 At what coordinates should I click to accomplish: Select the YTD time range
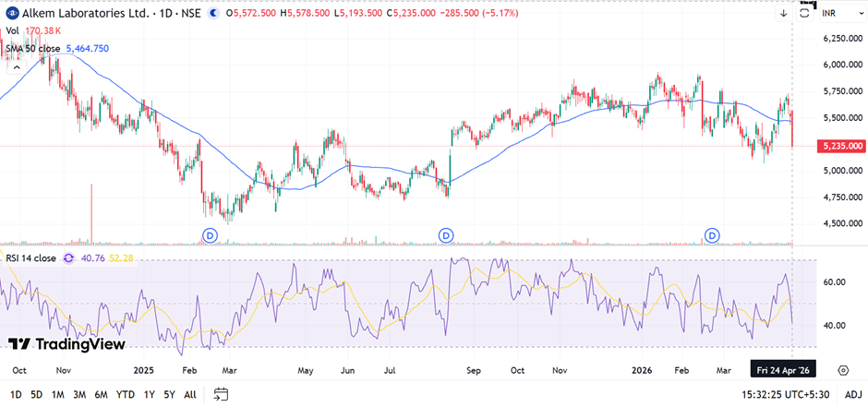(x=125, y=394)
